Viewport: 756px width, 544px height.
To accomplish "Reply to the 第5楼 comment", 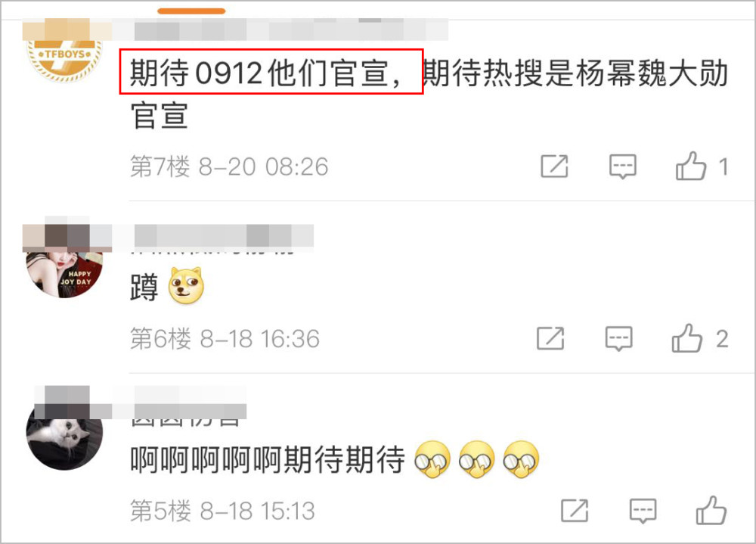I will pyautogui.click(x=643, y=511).
